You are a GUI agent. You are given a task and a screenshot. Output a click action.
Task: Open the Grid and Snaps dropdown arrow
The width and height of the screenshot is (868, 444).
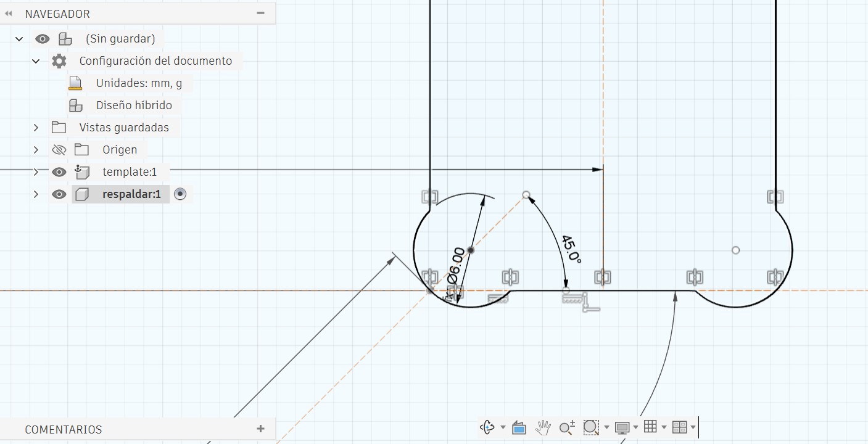click(x=664, y=427)
